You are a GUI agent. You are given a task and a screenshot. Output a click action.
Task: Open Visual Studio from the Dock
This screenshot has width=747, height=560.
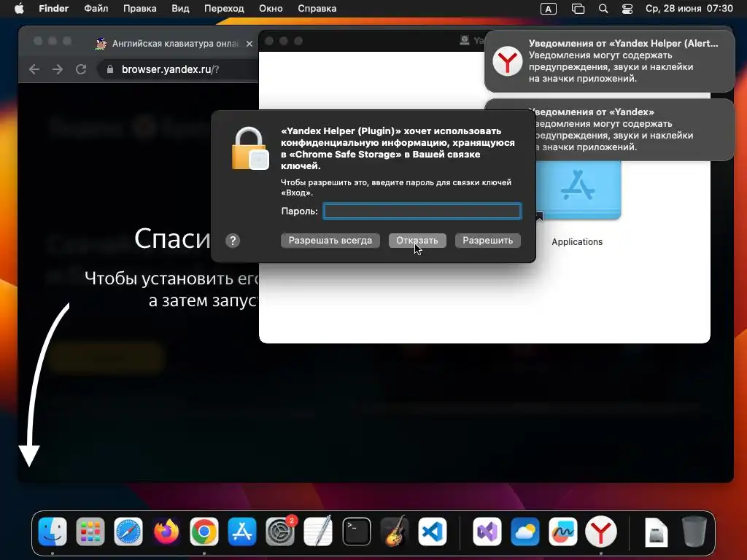coord(487,532)
